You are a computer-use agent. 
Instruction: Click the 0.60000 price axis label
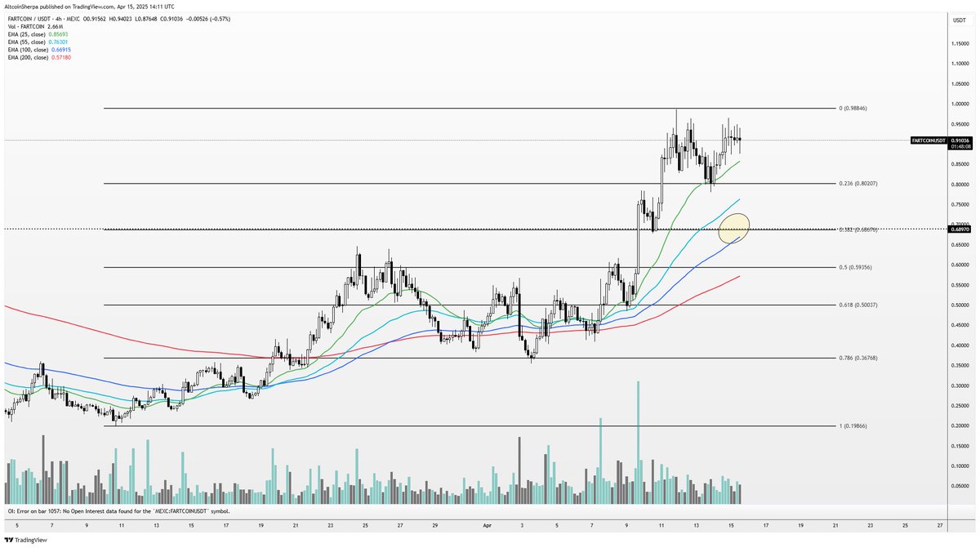[x=960, y=265]
